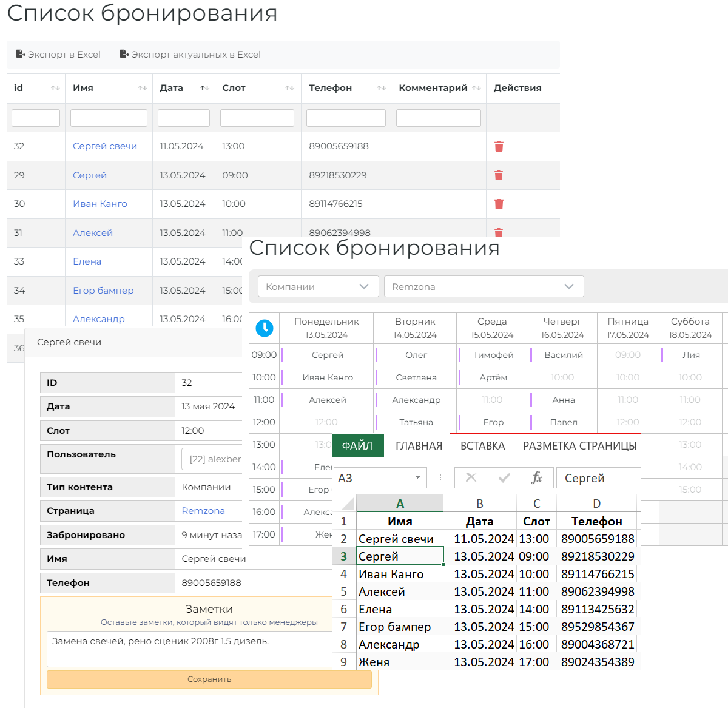This screenshot has height=728, width=728.
Task: Select free 09:00 slot on Пятница
Action: point(628,355)
